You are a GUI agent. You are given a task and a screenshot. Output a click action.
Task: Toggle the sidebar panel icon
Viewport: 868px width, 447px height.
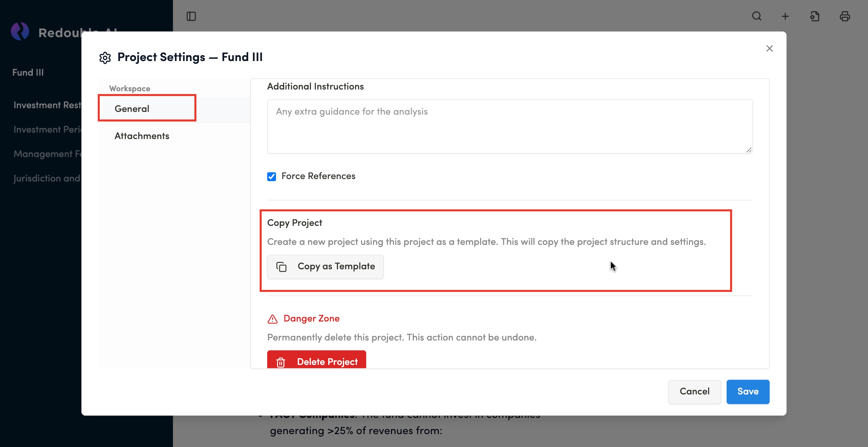tap(191, 16)
